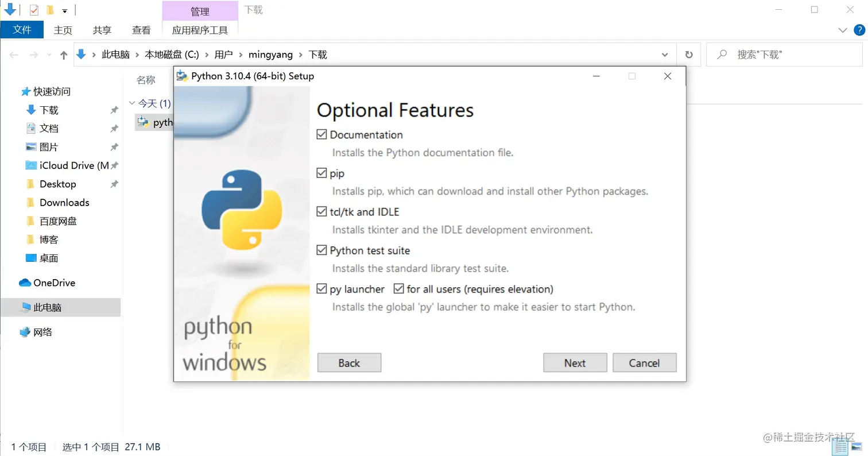Image resolution: width=868 pixels, height=456 pixels.
Task: Expand the chevron after mingyang in breadcrumb
Action: (301, 55)
